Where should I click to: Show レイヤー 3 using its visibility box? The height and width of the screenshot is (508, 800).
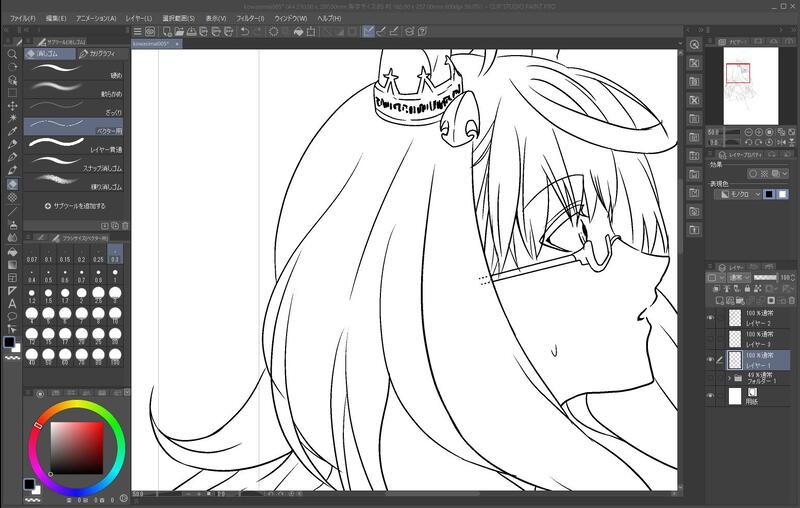(710, 339)
